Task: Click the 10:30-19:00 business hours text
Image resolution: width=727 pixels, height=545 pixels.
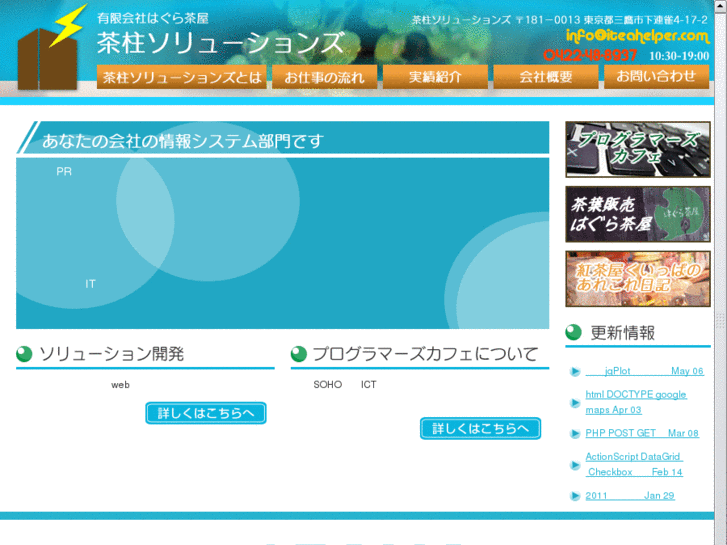Action: pyautogui.click(x=679, y=56)
